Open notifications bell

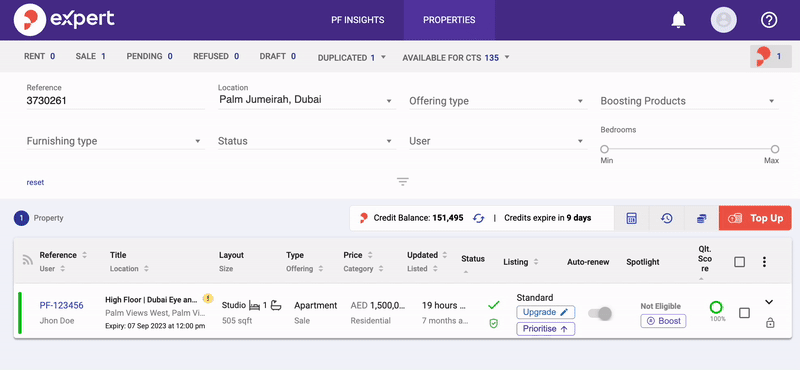point(678,20)
